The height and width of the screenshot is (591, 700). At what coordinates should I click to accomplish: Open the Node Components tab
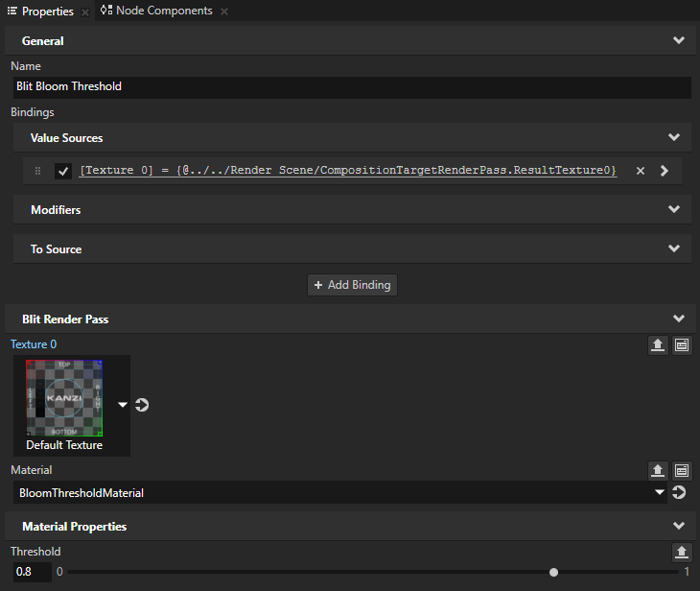156,11
